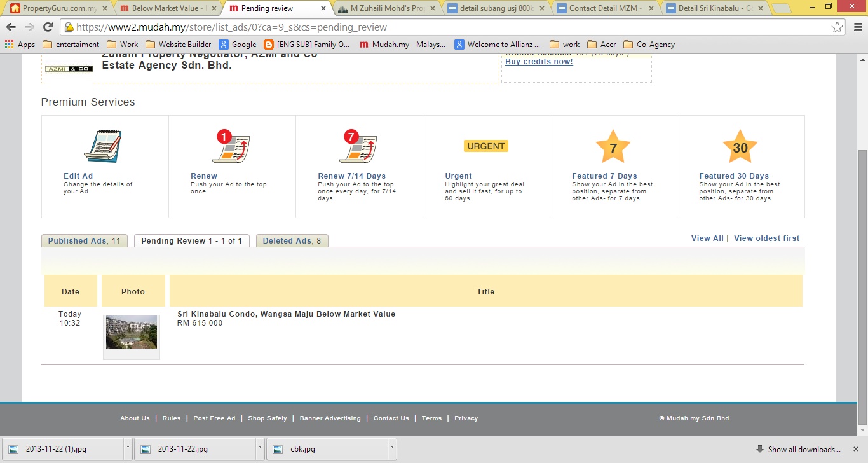Open the condo ad photo thumbnail

click(132, 332)
